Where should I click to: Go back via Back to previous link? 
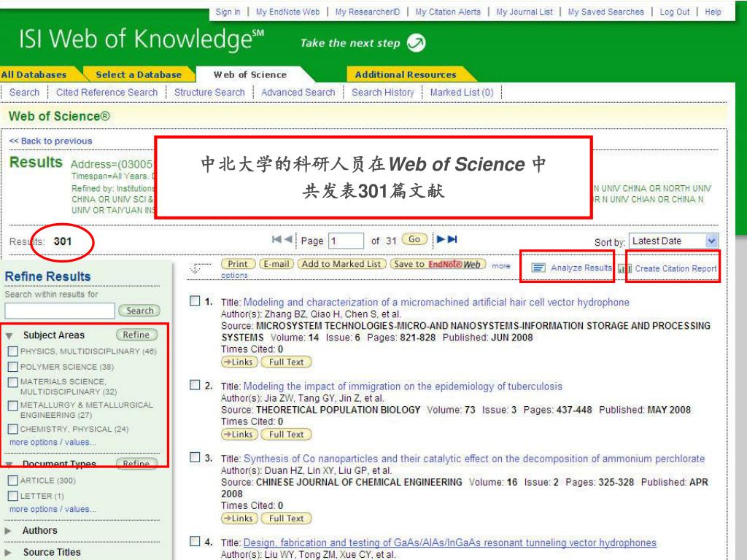[x=50, y=141]
